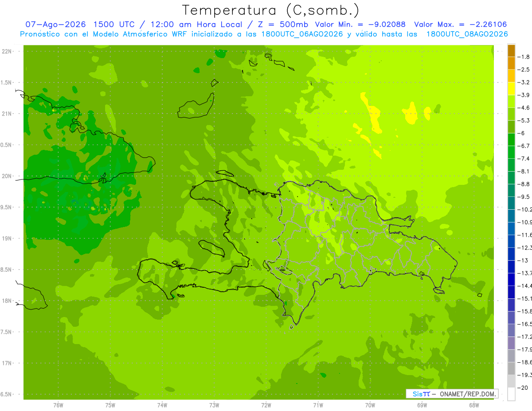Click the "9.5N" latitude label
Viewport: 532px width, 411px height.
pos(7,207)
